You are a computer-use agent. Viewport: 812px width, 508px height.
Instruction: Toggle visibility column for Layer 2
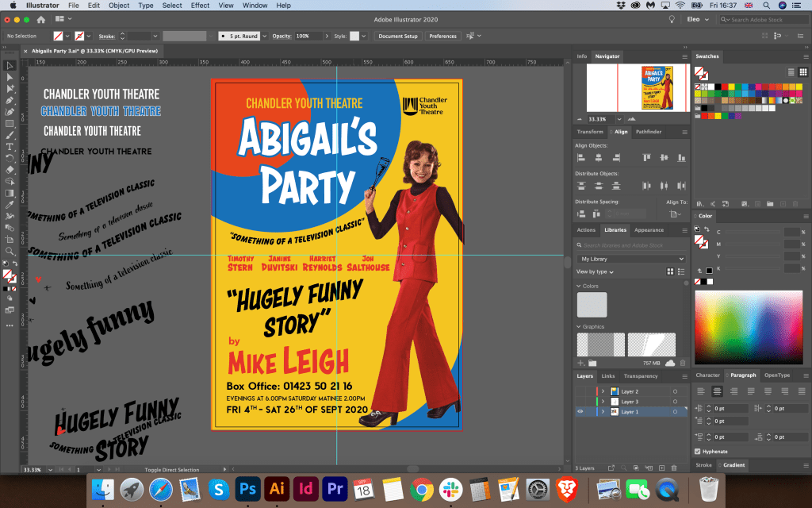580,391
